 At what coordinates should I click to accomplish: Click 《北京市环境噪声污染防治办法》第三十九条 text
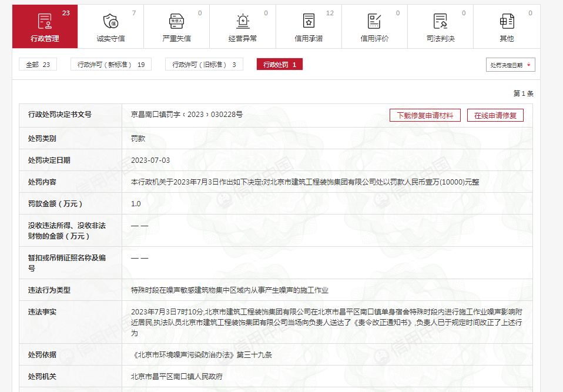point(202,354)
